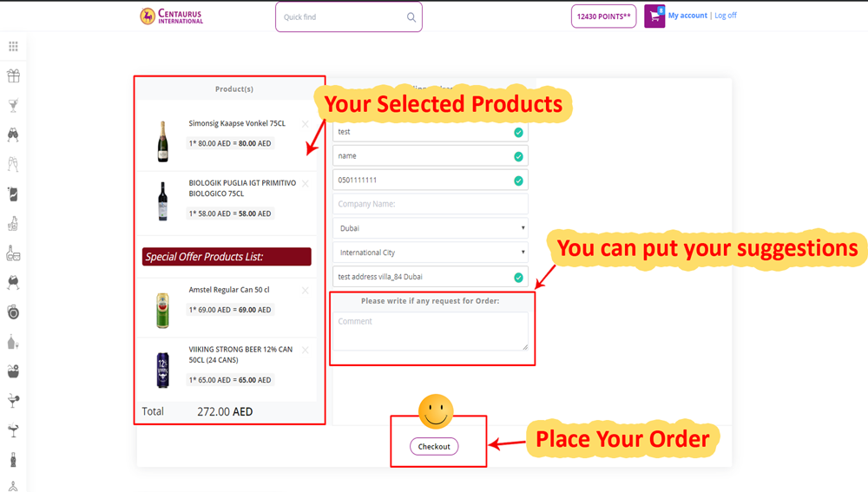Click the Comment text area
Image resolution: width=868 pixels, height=492 pixels.
[x=431, y=331]
